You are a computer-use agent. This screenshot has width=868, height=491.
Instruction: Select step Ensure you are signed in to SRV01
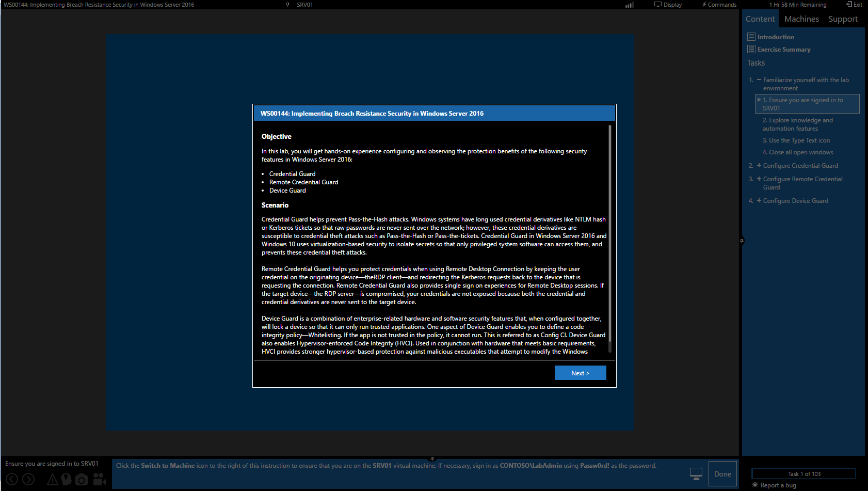(807, 104)
